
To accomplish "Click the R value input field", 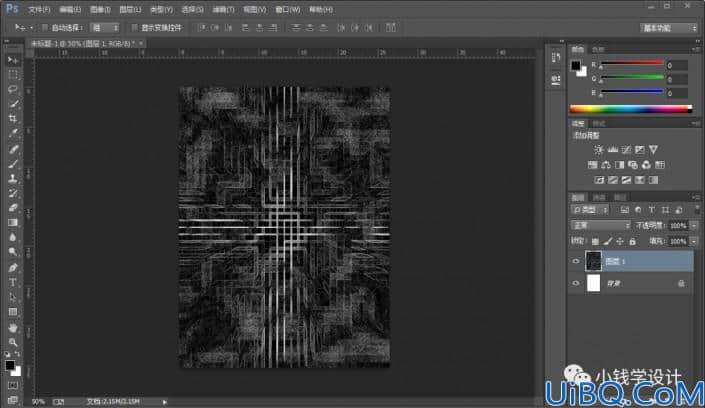I will [x=677, y=66].
